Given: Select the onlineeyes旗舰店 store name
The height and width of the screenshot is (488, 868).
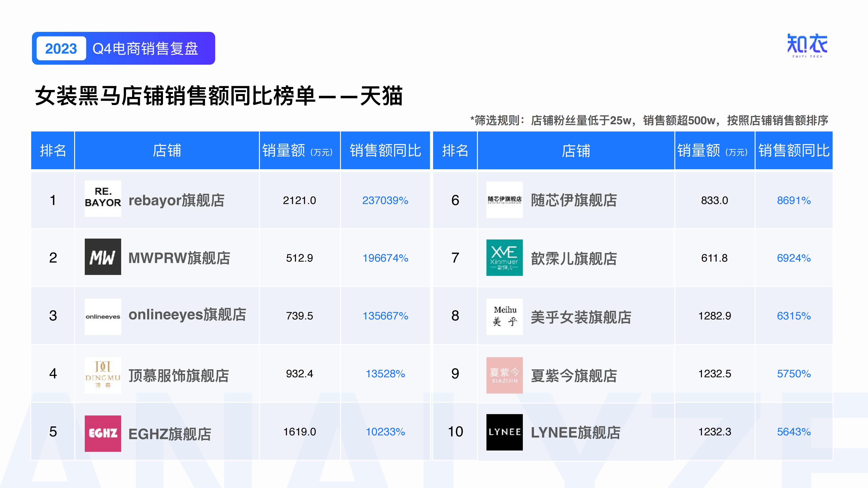Looking at the screenshot, I should [187, 315].
